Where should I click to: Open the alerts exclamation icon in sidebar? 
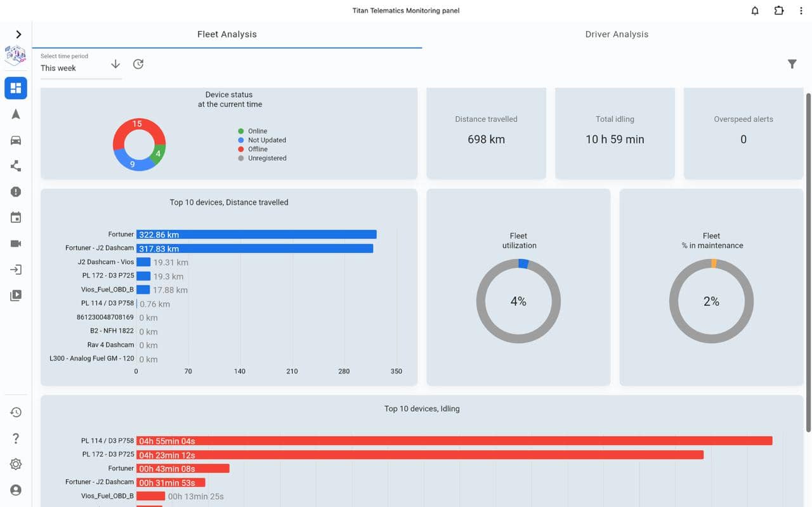[x=16, y=192]
